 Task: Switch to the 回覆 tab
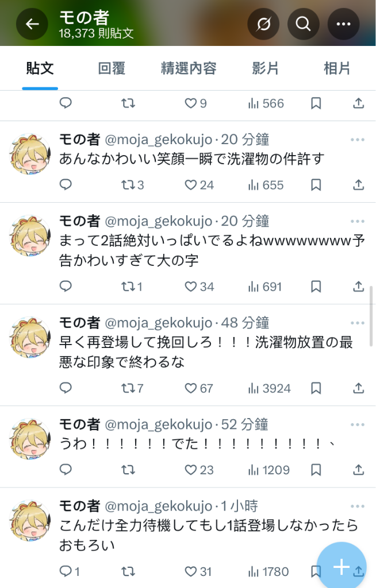coord(112,69)
